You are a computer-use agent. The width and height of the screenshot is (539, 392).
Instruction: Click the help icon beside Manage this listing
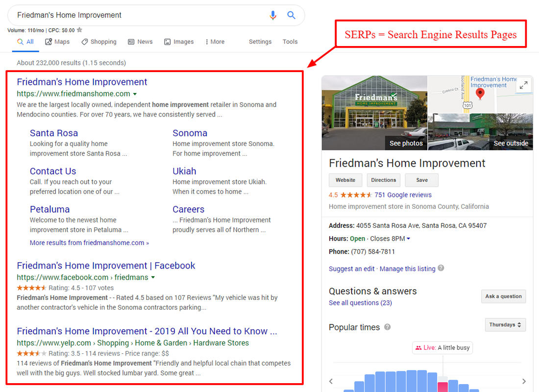pos(441,268)
